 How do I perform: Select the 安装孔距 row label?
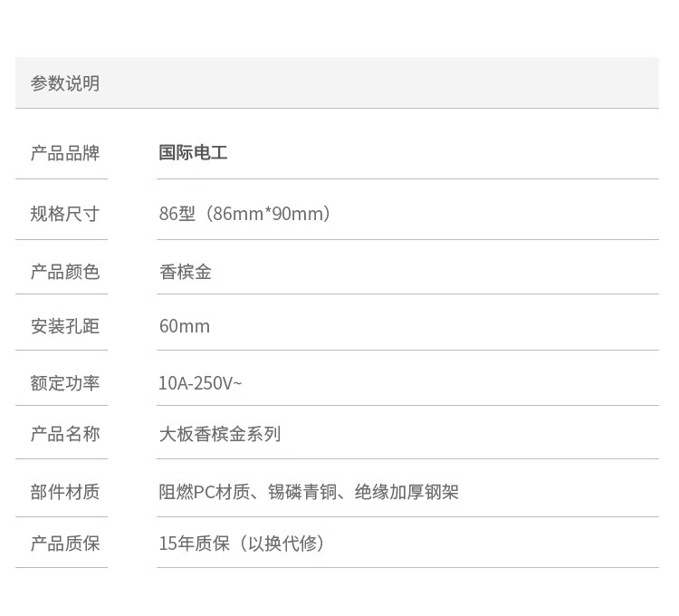point(65,326)
